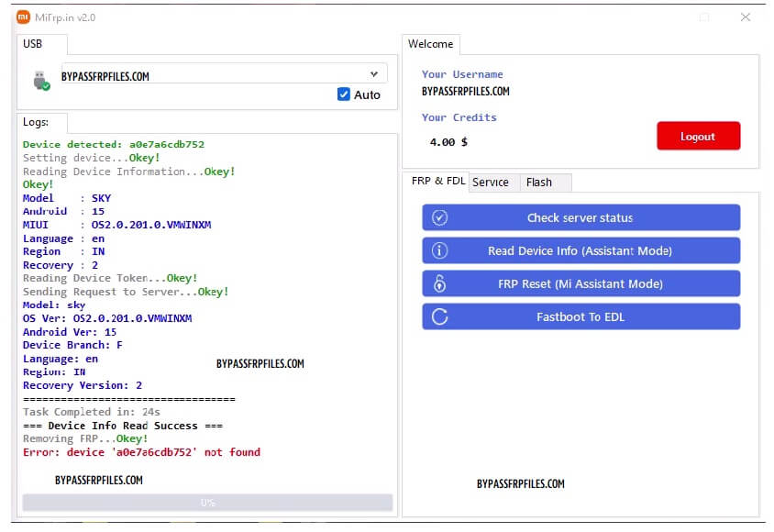Click the 'Your Username' label
This screenshot has width=774, height=532.
[462, 74]
